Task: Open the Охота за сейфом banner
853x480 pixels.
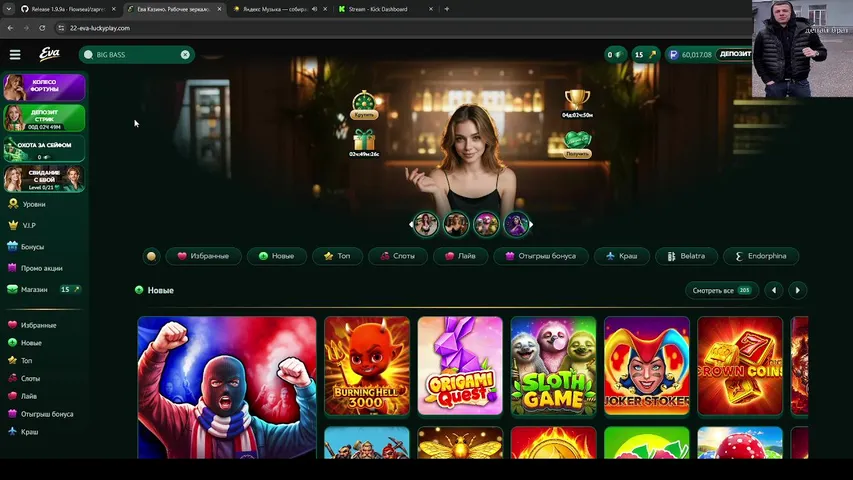Action: (x=44, y=149)
